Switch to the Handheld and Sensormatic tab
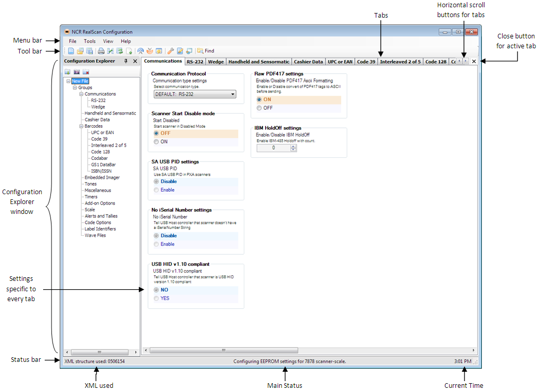This screenshot has height=392, width=539. tap(259, 62)
